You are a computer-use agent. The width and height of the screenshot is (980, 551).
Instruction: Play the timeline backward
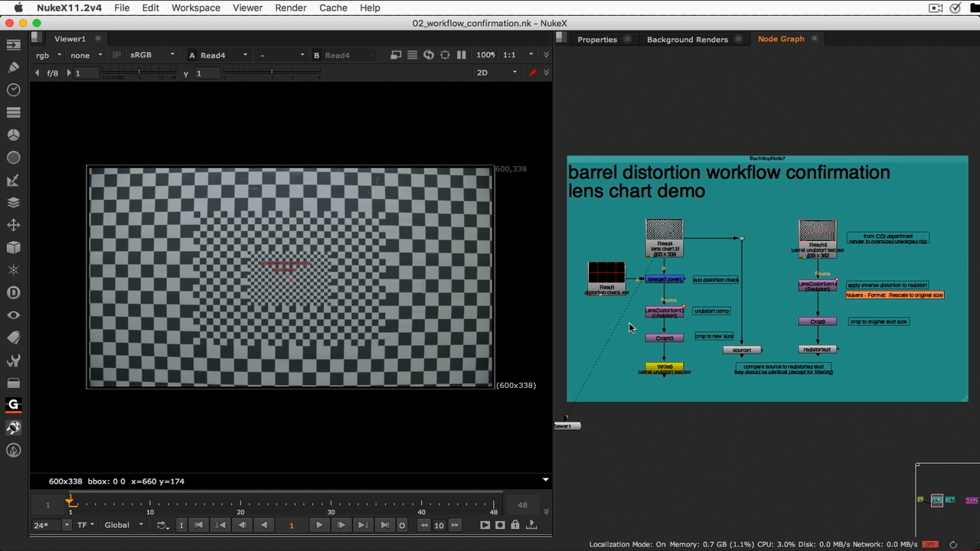pyautogui.click(x=264, y=525)
